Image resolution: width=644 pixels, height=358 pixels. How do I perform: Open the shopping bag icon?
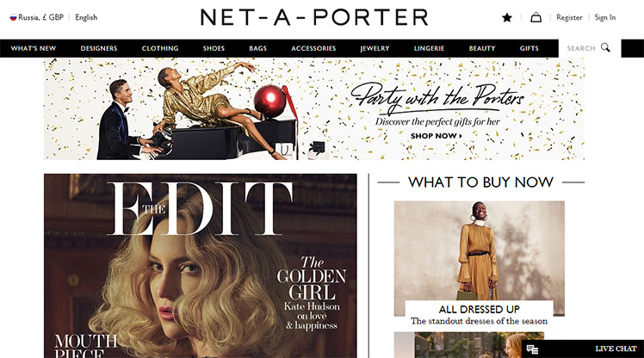[x=536, y=17]
